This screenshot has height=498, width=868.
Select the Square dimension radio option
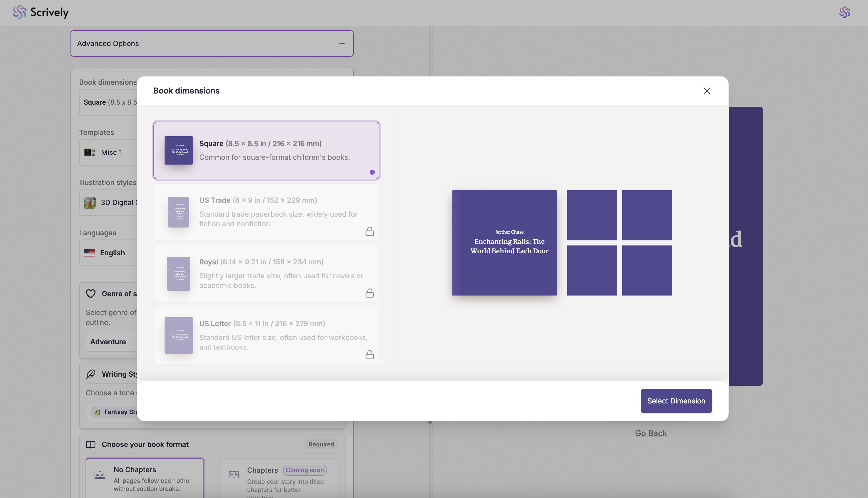tap(266, 150)
